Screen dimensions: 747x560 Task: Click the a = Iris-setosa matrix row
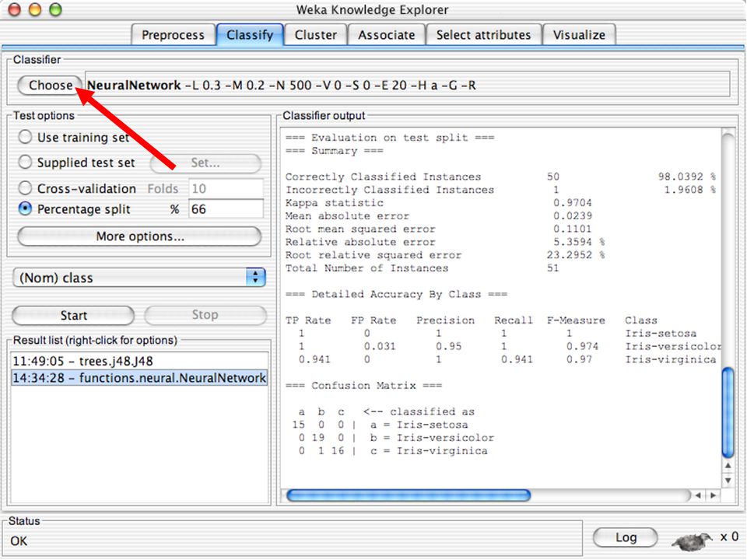click(x=381, y=425)
